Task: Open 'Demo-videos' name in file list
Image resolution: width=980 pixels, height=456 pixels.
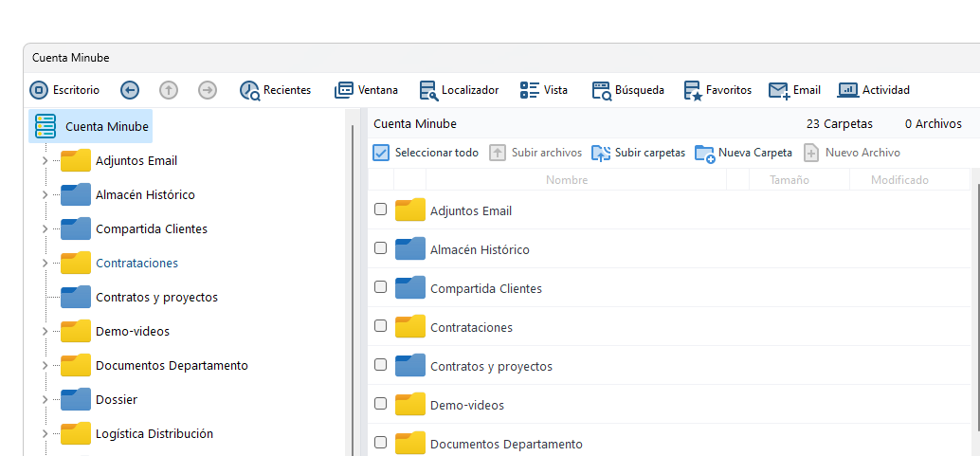Action: click(467, 406)
